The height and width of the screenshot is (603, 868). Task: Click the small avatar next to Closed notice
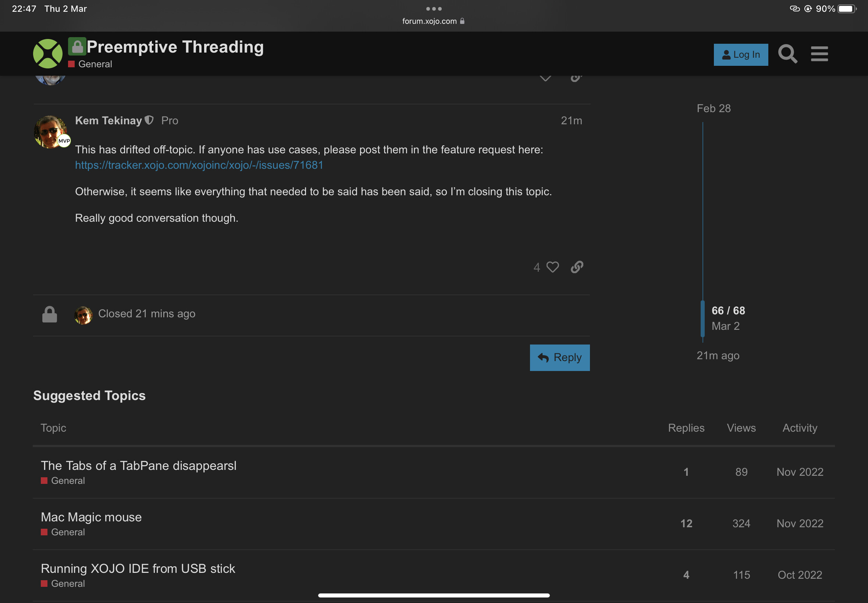coord(83,315)
